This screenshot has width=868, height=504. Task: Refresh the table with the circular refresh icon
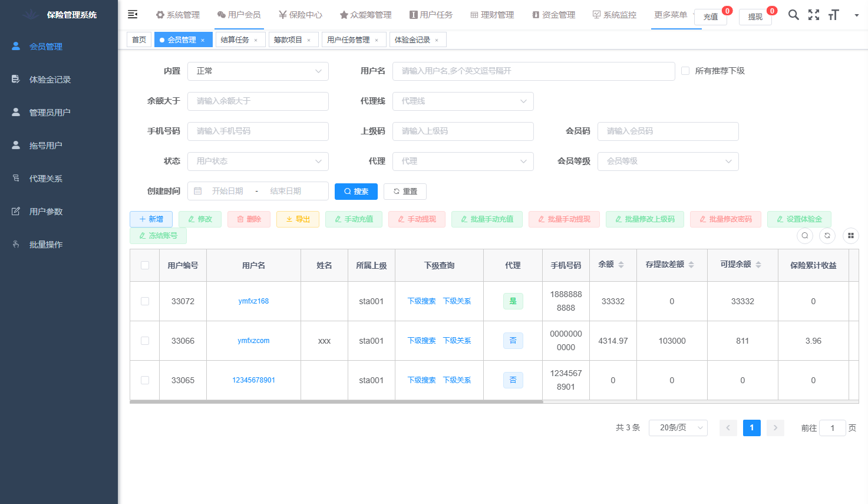[827, 236]
